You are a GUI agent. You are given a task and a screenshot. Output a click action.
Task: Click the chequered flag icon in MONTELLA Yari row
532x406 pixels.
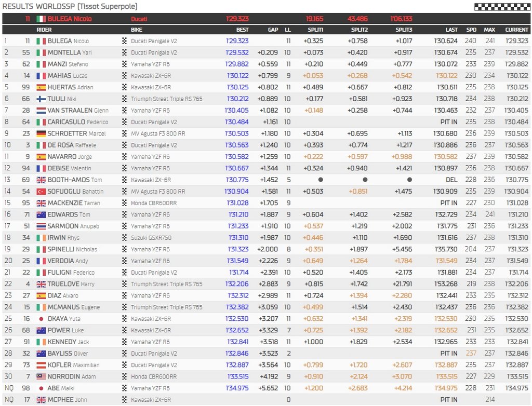[x=125, y=52]
